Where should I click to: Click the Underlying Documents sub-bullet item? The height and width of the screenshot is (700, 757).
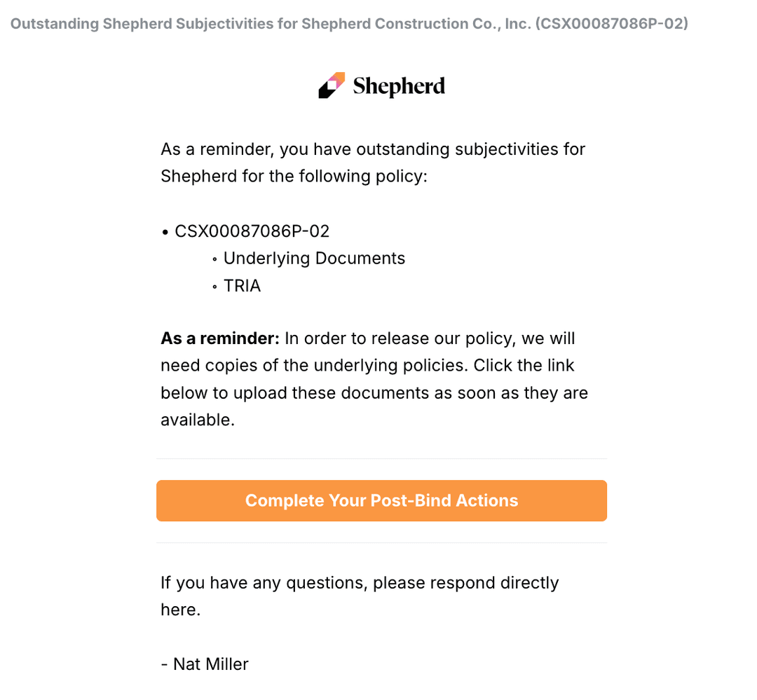click(x=314, y=259)
